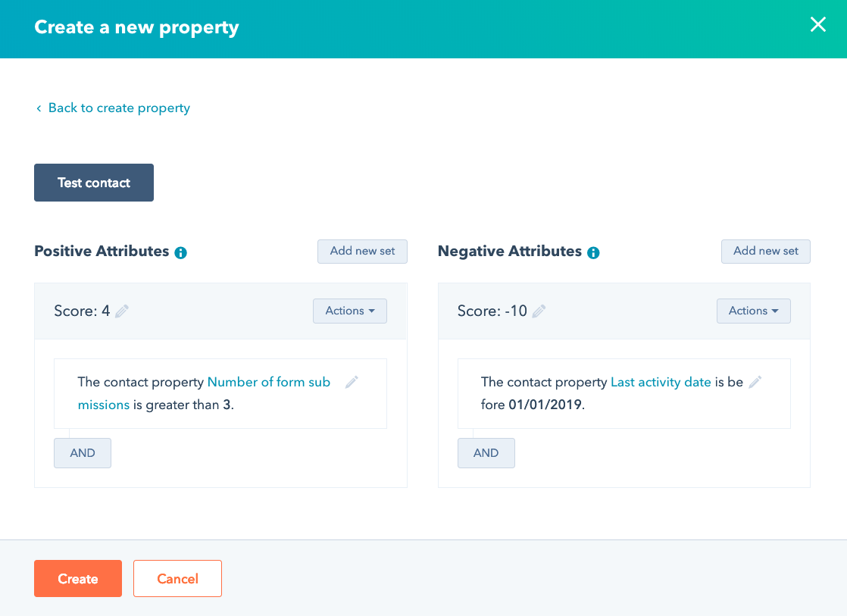Open Actions dropdown for negative score set
The image size is (847, 616).
[753, 311]
